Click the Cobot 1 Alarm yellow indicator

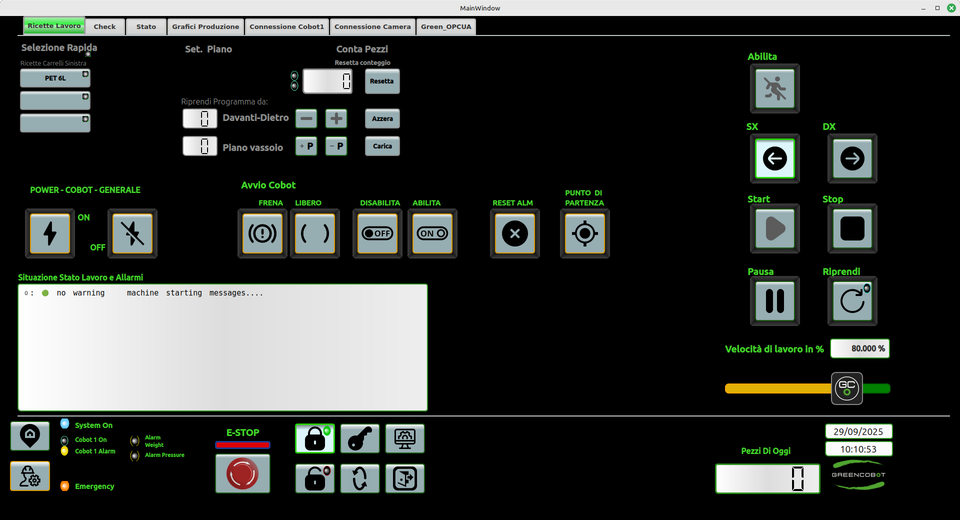point(64,451)
